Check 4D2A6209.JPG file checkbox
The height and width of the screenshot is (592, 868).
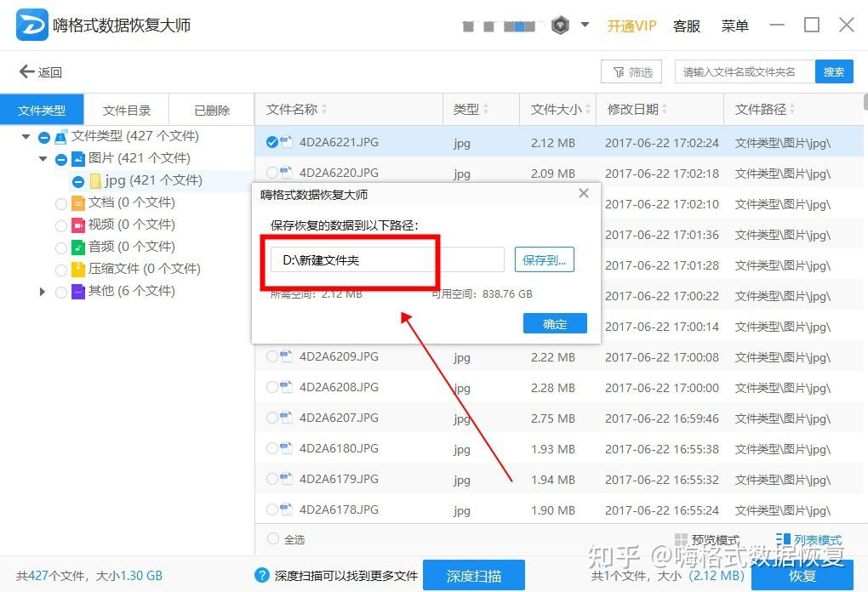tap(271, 356)
